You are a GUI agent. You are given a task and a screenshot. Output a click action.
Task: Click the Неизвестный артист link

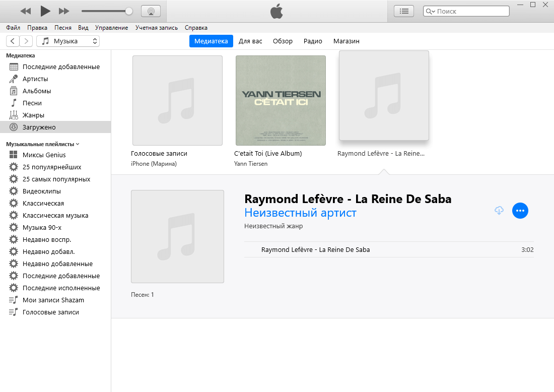300,213
